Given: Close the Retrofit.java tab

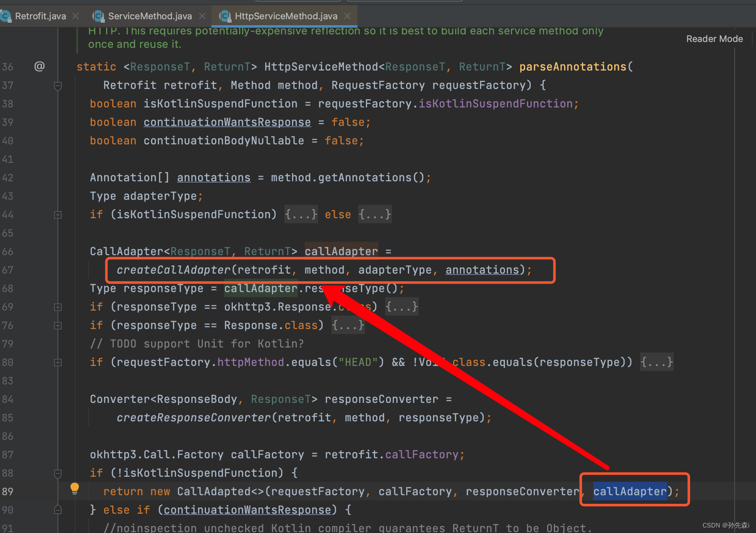Looking at the screenshot, I should pyautogui.click(x=76, y=16).
